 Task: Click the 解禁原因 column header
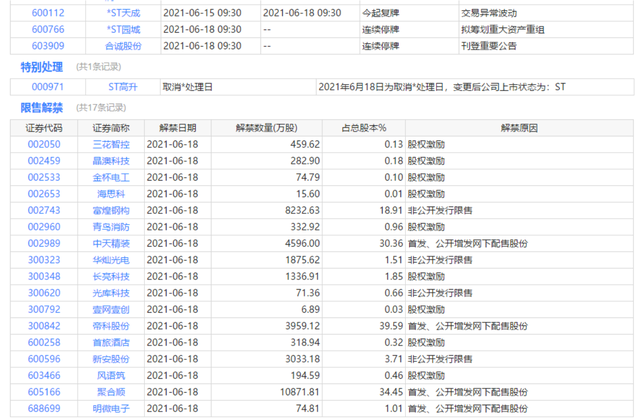coord(519,128)
